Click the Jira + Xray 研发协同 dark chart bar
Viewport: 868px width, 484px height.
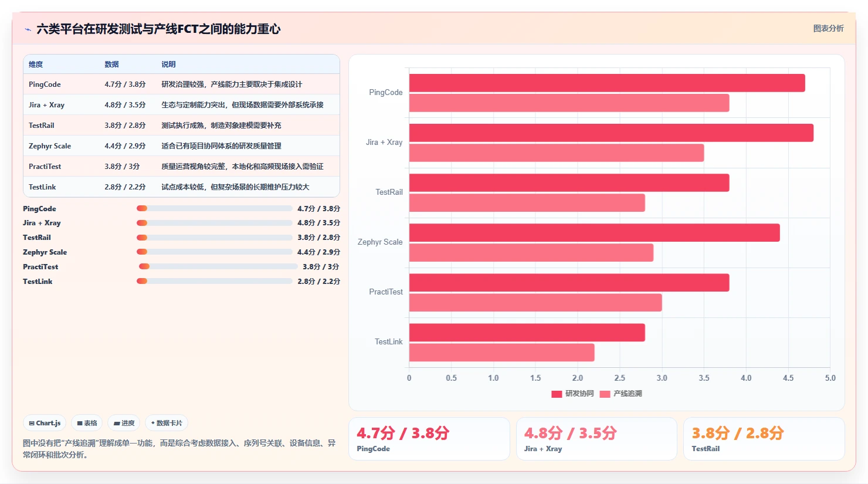pos(611,133)
